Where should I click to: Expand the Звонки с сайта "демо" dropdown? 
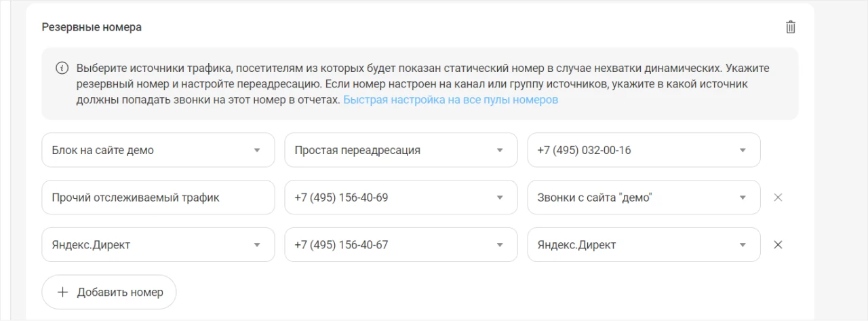coord(644,197)
